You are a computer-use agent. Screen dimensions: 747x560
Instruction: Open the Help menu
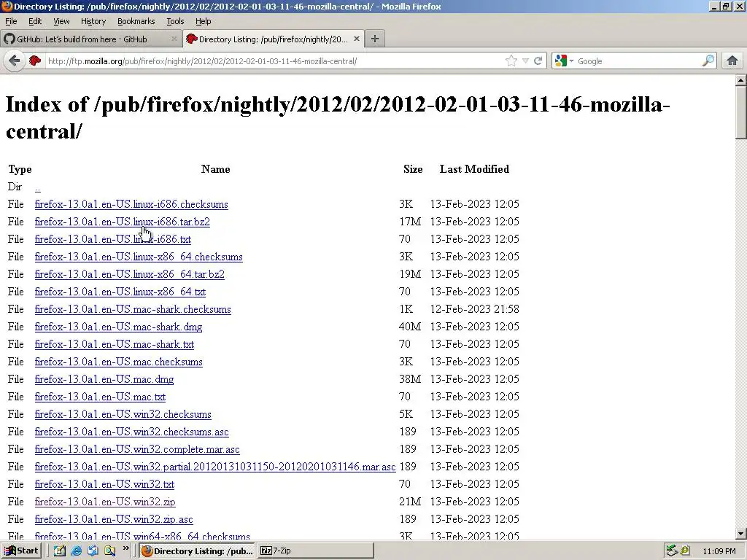(x=203, y=21)
